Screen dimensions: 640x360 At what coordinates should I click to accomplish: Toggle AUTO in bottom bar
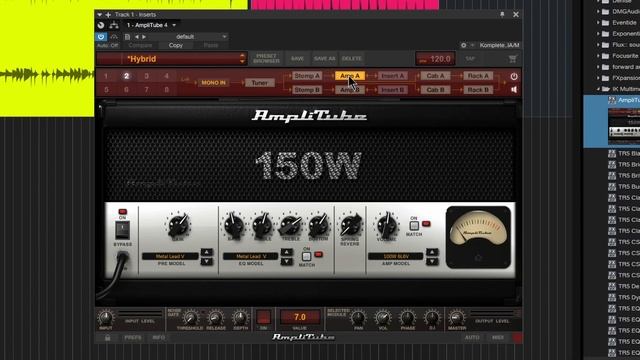(x=472, y=338)
